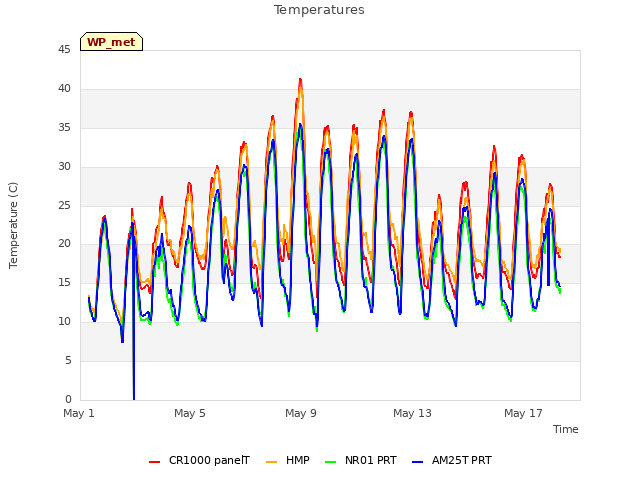This screenshot has width=640, height=480.
Task: Click the May 17 axis label
Action: 523,413
